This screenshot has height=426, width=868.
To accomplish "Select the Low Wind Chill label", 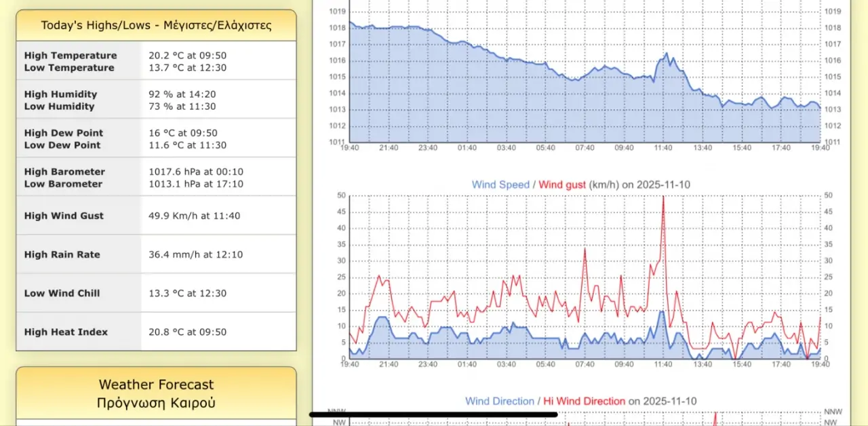I will pos(62,293).
